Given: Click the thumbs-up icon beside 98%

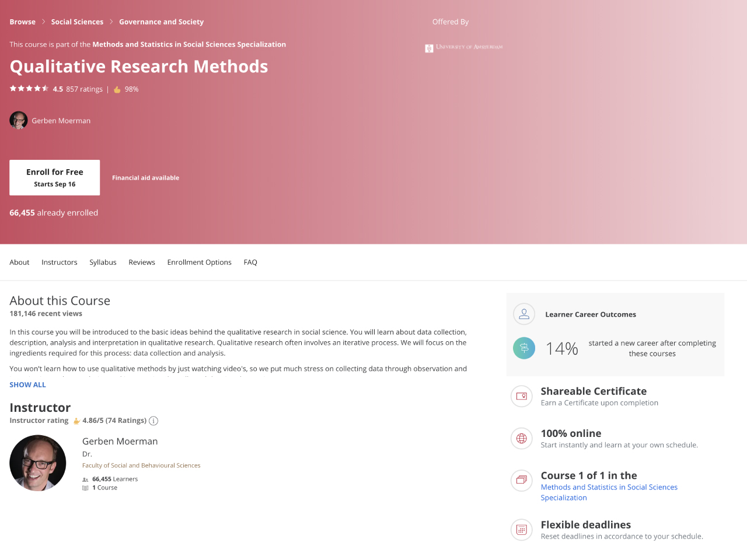Looking at the screenshot, I should 117,89.
